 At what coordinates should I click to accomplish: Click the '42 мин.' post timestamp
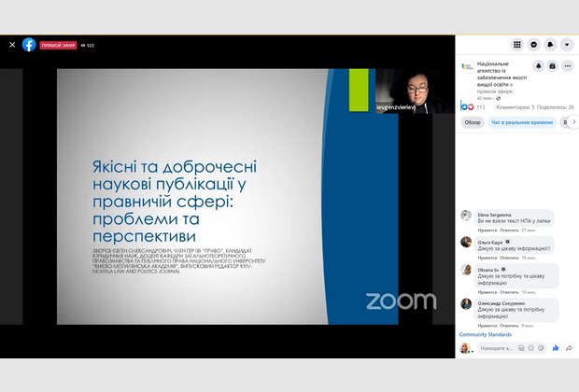(x=485, y=98)
